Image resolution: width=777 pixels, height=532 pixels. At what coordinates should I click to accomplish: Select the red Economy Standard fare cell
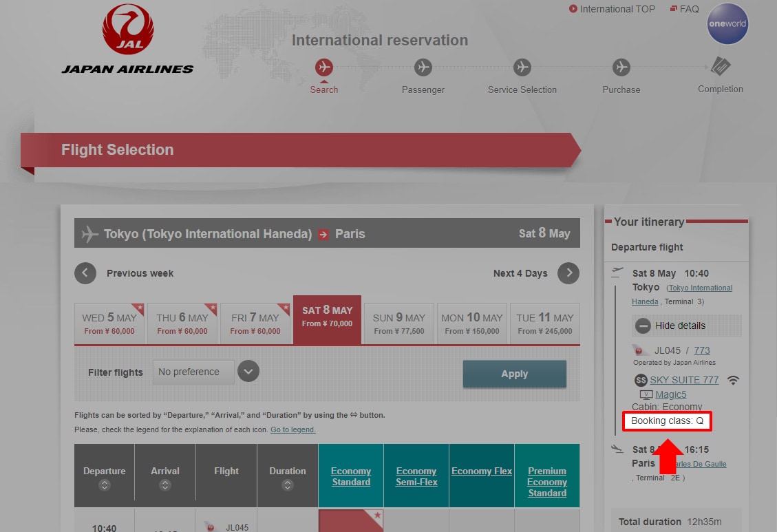(350, 520)
